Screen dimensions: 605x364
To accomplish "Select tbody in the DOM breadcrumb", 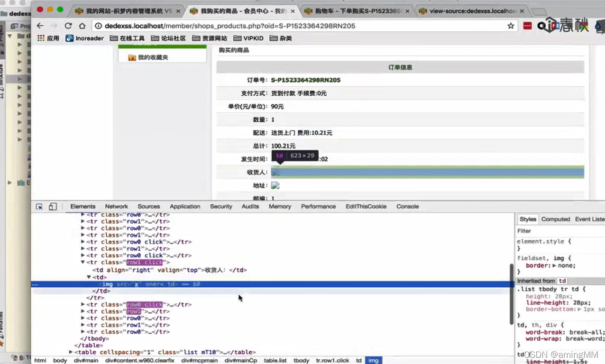I will pyautogui.click(x=301, y=360).
